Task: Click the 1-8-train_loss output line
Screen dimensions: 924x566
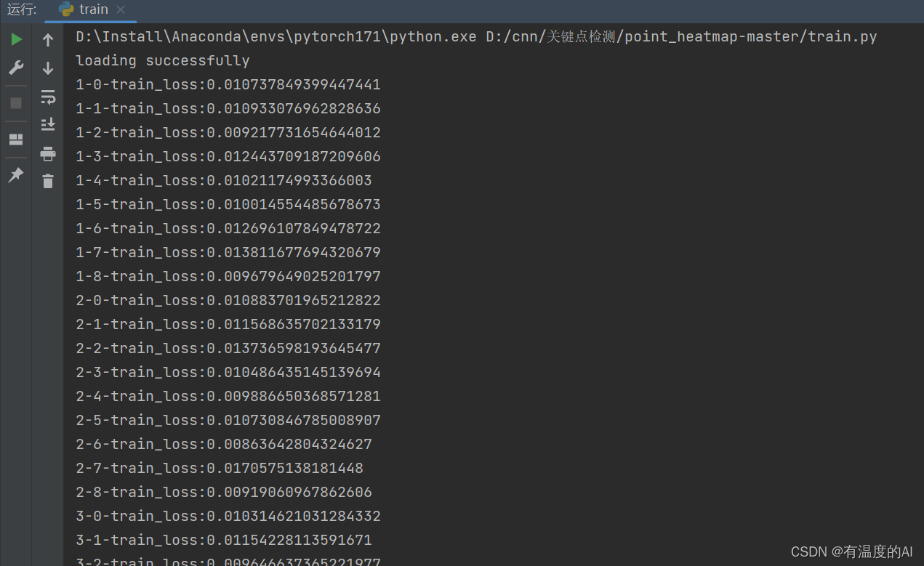Action: tap(228, 277)
